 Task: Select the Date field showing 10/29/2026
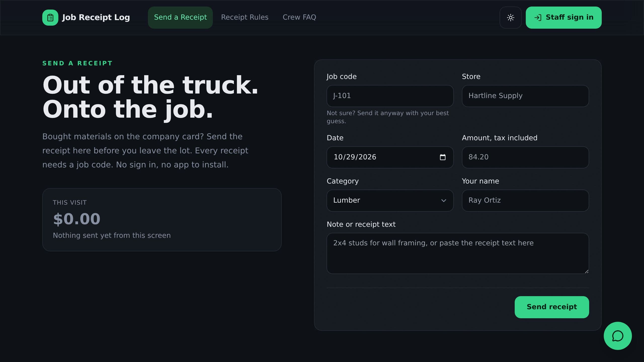coord(390,157)
